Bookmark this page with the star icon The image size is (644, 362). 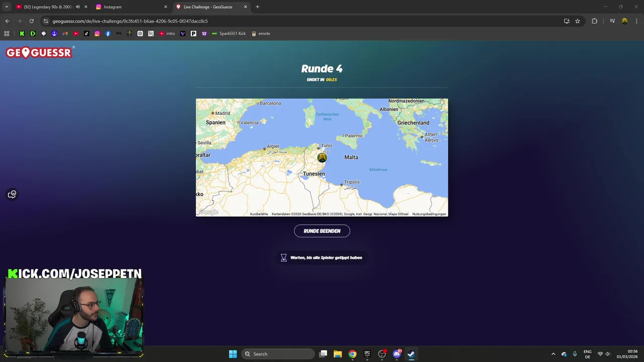(578, 21)
